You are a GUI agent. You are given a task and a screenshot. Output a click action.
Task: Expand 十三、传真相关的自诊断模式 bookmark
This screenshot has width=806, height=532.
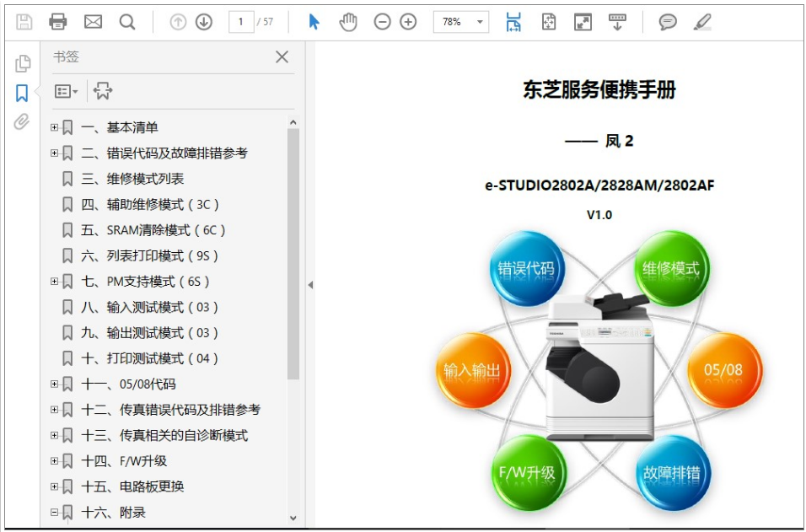(x=55, y=435)
